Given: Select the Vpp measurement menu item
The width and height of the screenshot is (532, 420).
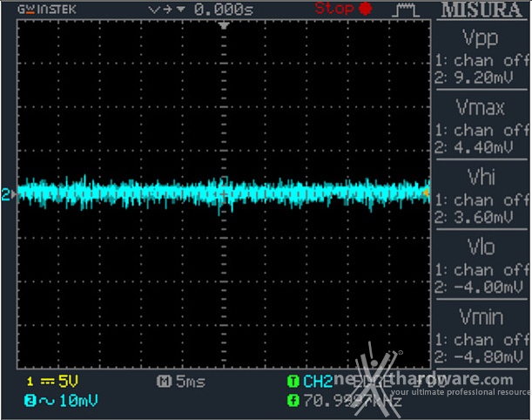Looking at the screenshot, I should (x=481, y=56).
